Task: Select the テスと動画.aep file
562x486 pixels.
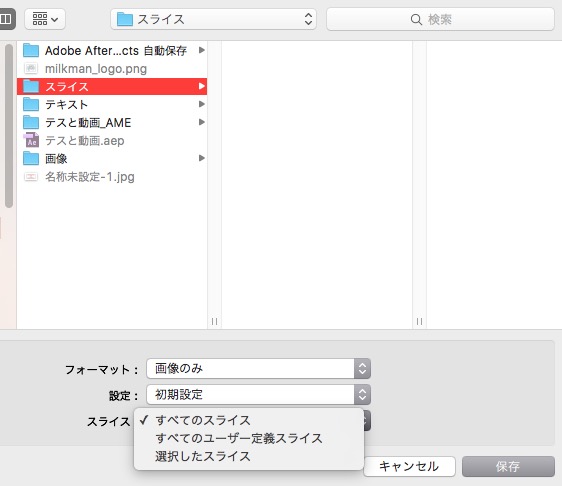Action: click(x=112, y=140)
